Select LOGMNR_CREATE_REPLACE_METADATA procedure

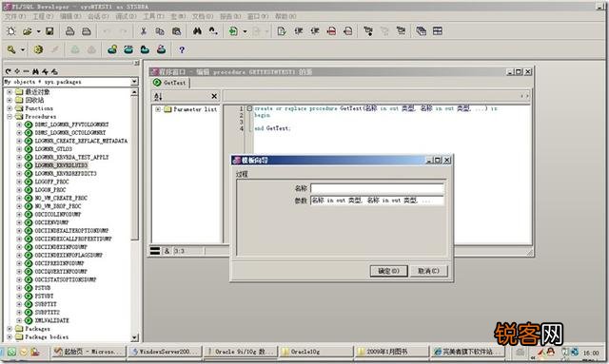click(x=81, y=141)
